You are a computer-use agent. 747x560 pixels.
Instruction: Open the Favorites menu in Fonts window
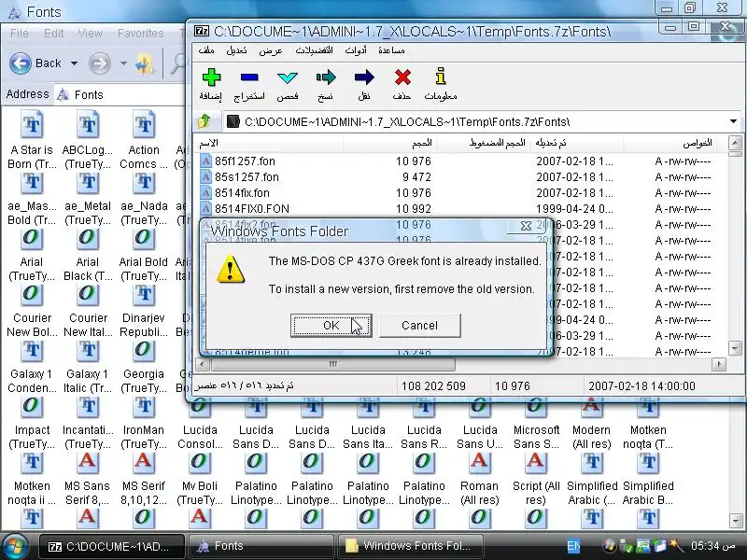click(x=141, y=34)
